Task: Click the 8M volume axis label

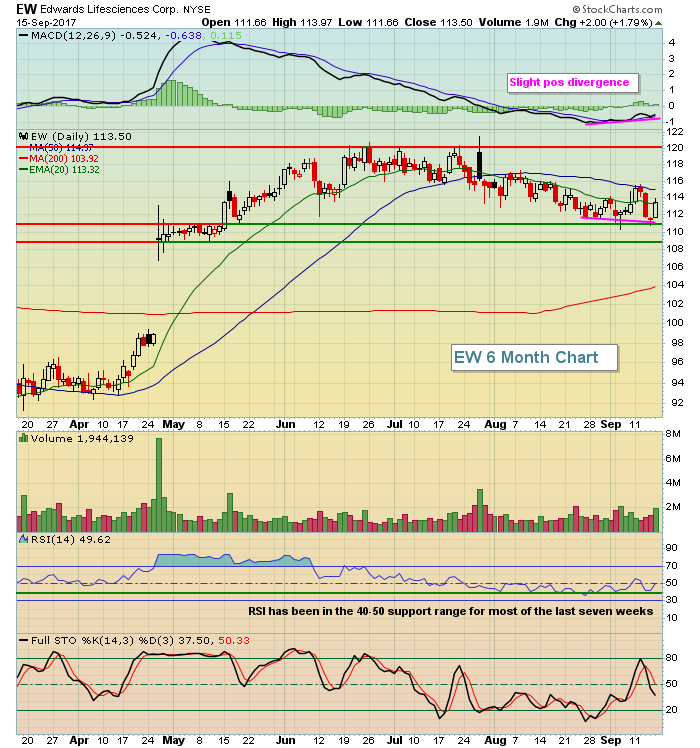Action: [673, 434]
